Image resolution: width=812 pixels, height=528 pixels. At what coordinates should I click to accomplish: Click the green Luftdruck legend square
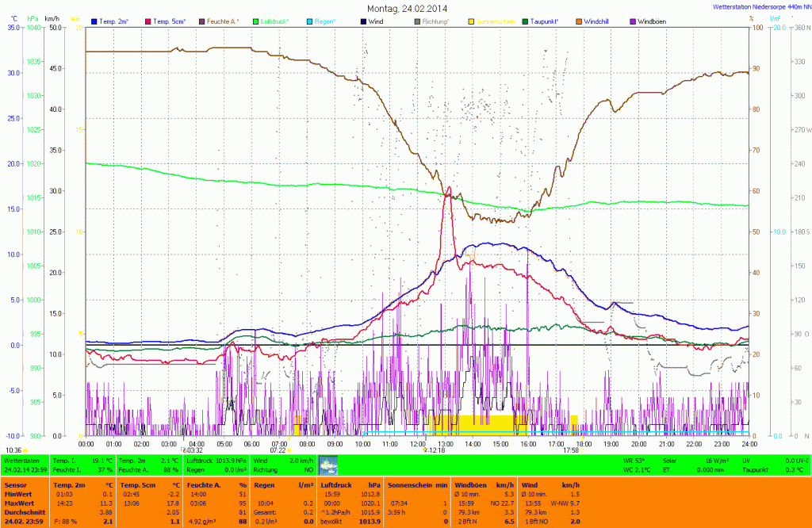point(255,20)
